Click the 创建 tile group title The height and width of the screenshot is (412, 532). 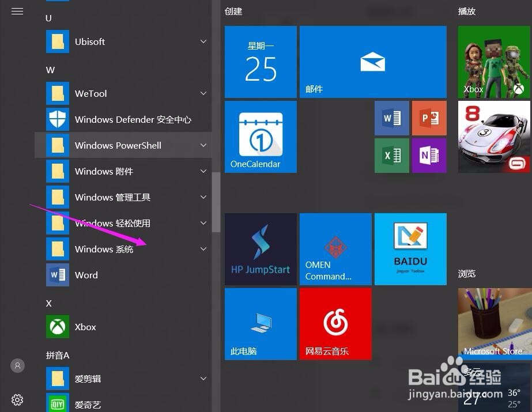[233, 11]
